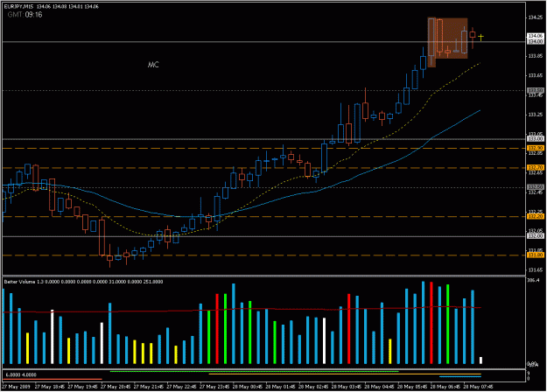Click the 28 May 05:45 time label
The width and height of the screenshot is (547, 392).
[x=411, y=387]
